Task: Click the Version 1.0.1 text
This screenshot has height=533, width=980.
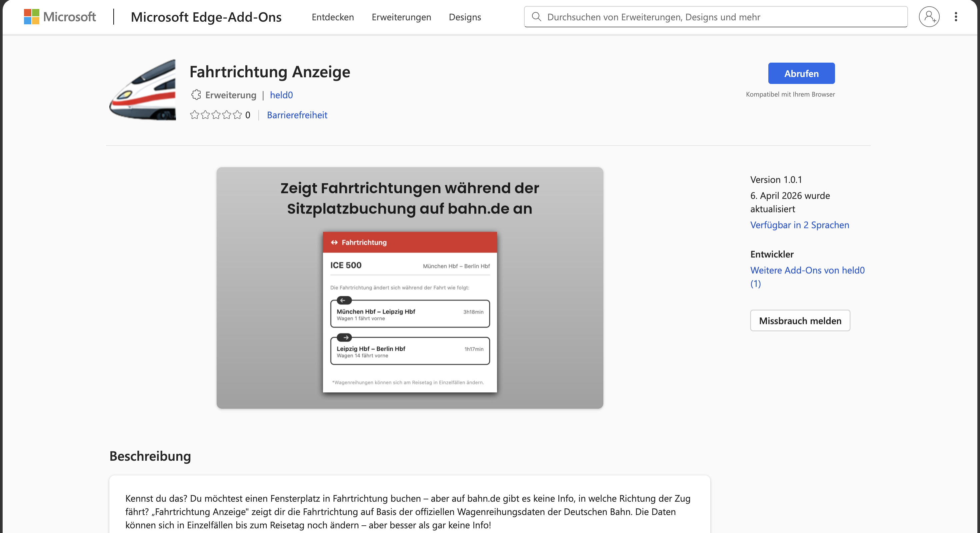Action: pos(776,180)
